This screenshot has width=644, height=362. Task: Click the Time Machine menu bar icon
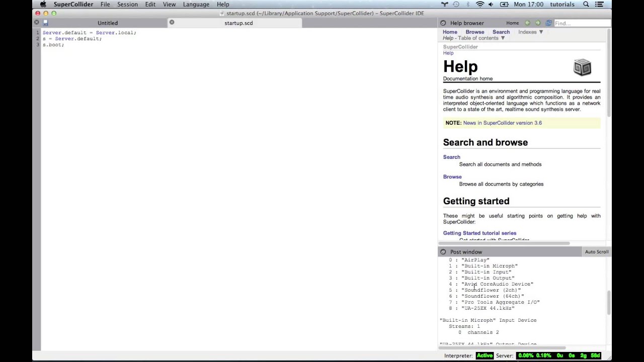tap(456, 5)
